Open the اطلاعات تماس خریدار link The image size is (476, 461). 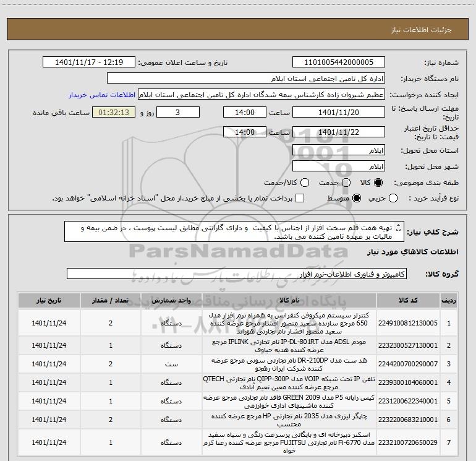(102, 95)
